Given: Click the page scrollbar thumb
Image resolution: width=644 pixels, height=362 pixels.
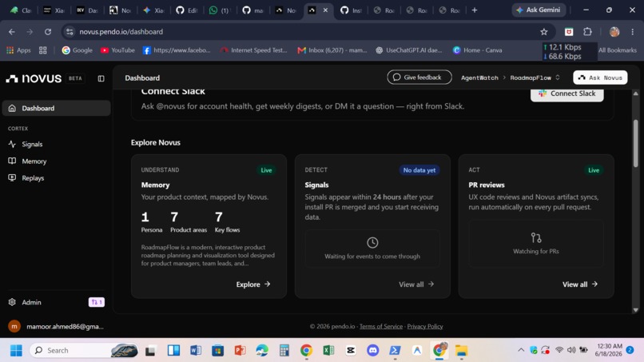Looking at the screenshot, I should (x=635, y=142).
